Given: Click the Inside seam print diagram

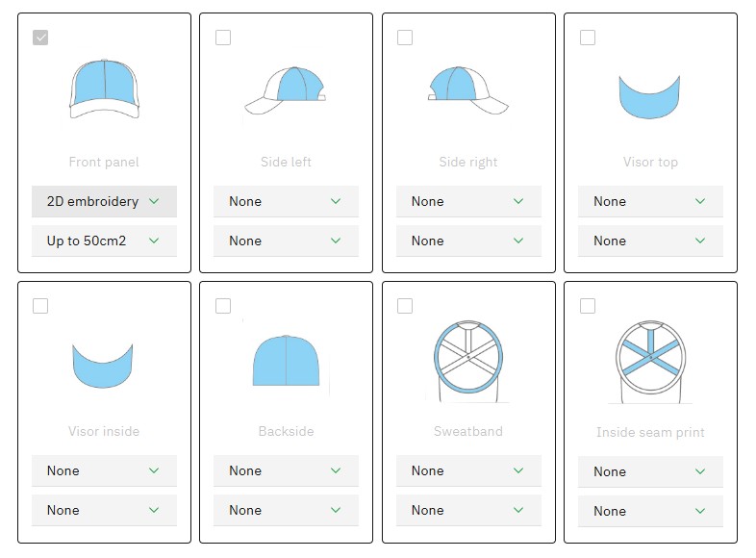Looking at the screenshot, I should point(650,354).
